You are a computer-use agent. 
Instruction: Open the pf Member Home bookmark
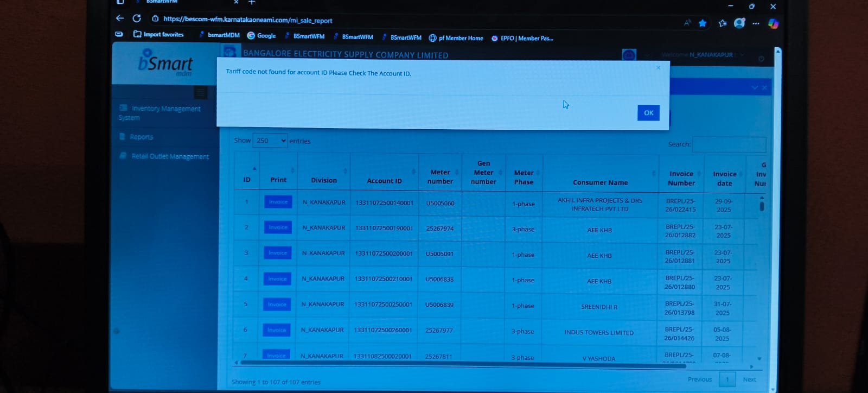click(x=456, y=38)
